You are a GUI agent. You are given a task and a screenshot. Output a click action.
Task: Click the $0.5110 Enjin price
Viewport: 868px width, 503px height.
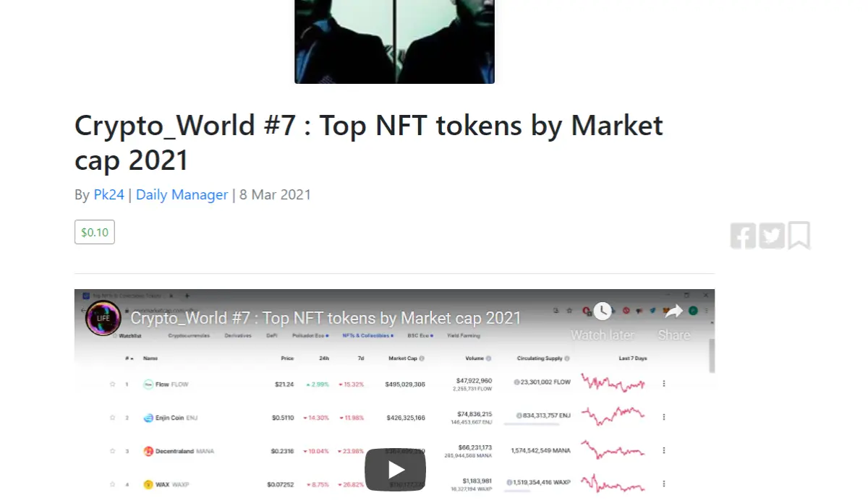point(283,418)
